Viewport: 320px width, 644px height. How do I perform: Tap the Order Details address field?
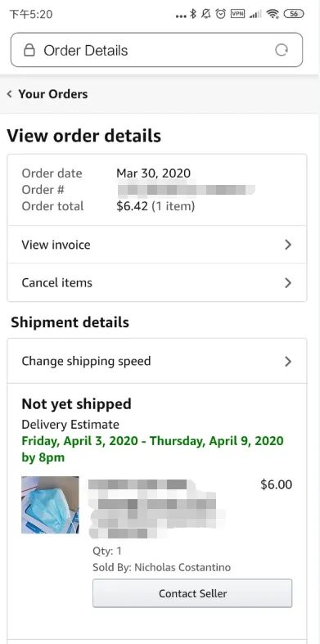pyautogui.click(x=156, y=50)
